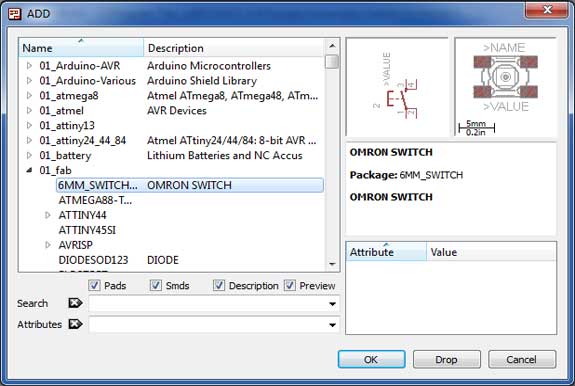Click the schematic symbol preview of switch
The width and height of the screenshot is (575, 386).
coord(397,87)
